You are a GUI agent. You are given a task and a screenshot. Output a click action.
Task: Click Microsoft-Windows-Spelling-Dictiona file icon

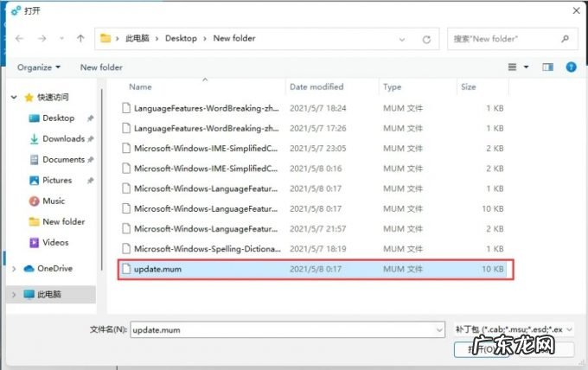click(126, 249)
